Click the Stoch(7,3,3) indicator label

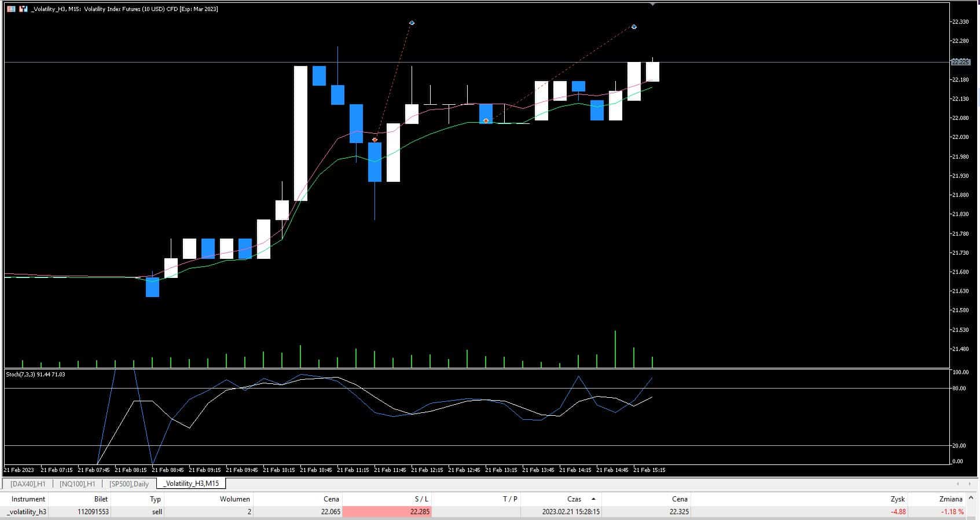pos(35,374)
